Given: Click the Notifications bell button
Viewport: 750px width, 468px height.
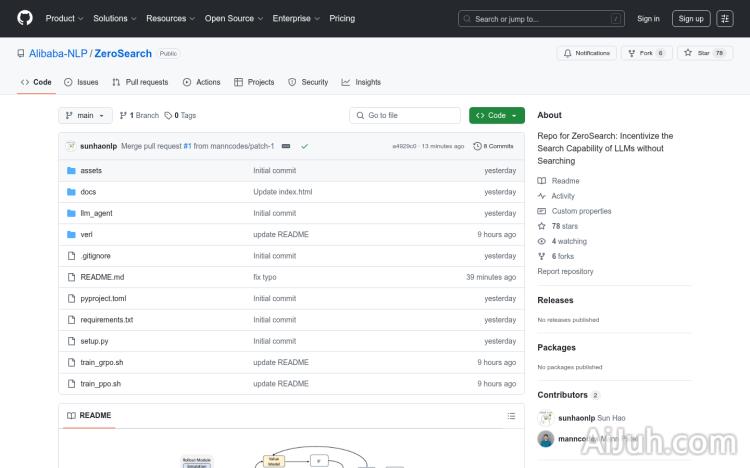Looking at the screenshot, I should [587, 53].
